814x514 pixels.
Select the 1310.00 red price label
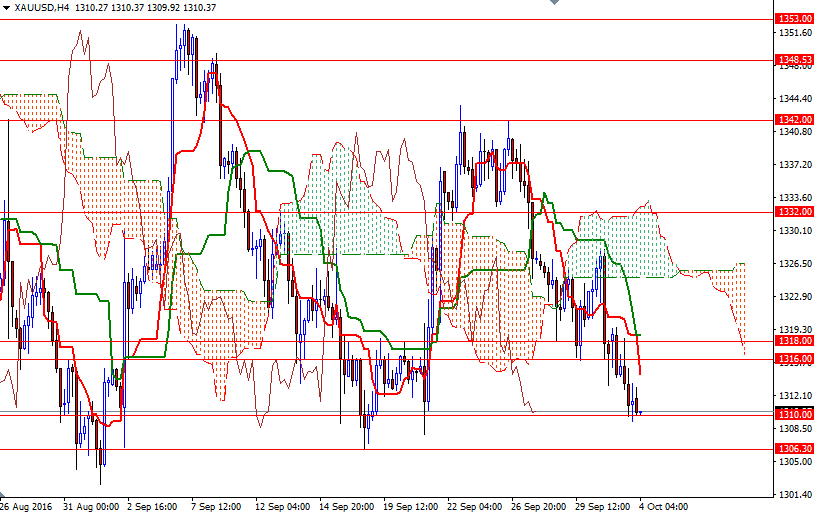pyautogui.click(x=794, y=414)
